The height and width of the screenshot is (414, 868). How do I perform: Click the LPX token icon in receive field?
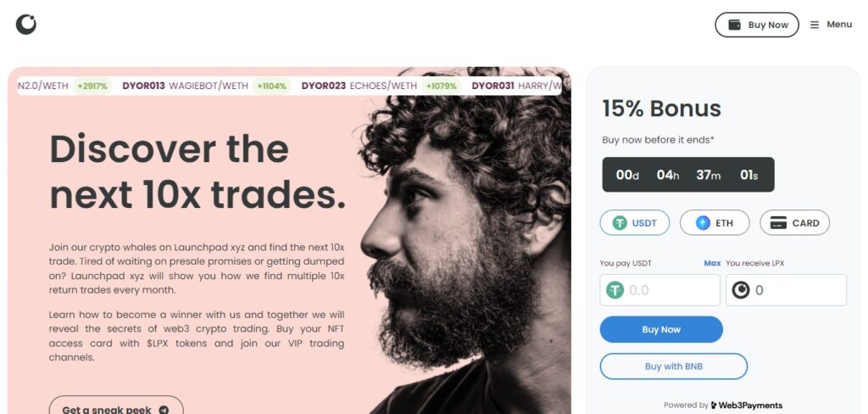click(741, 290)
